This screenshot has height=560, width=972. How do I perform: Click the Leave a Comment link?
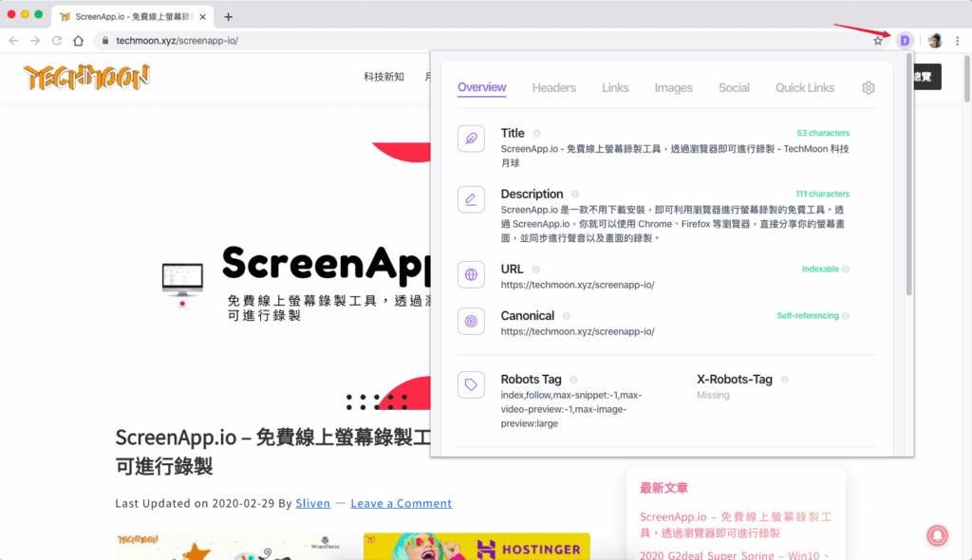pyautogui.click(x=402, y=503)
